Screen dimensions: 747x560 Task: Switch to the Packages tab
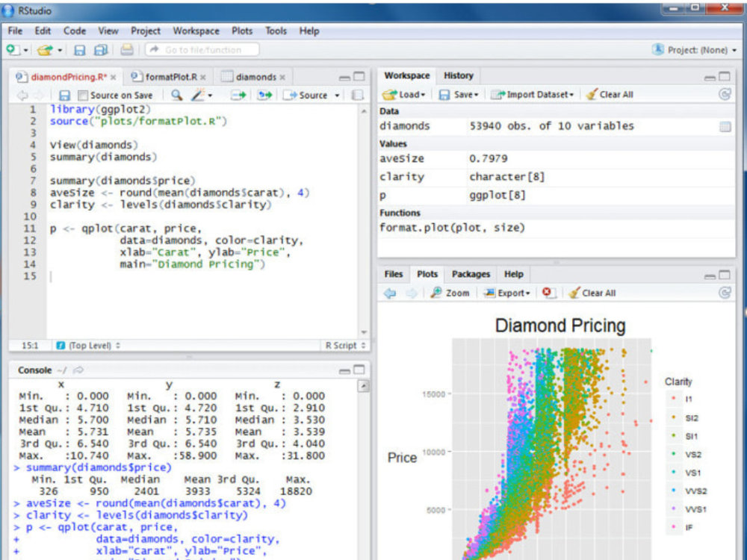coord(471,274)
